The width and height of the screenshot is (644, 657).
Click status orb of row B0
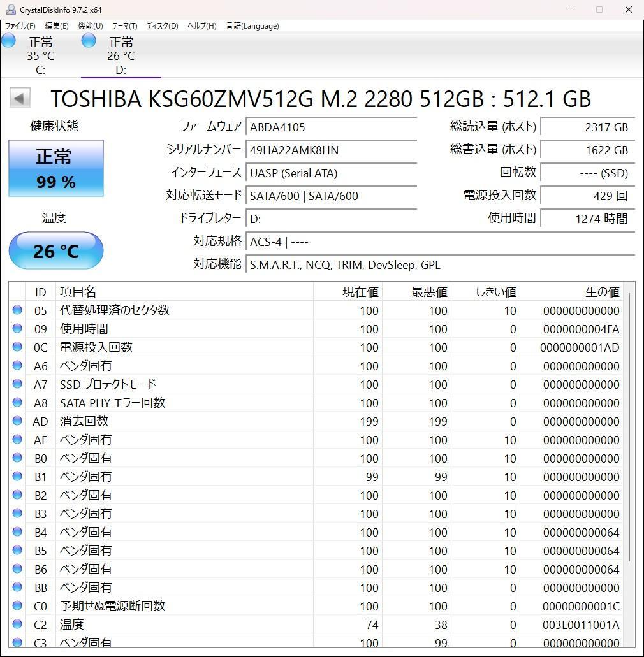coord(17,457)
